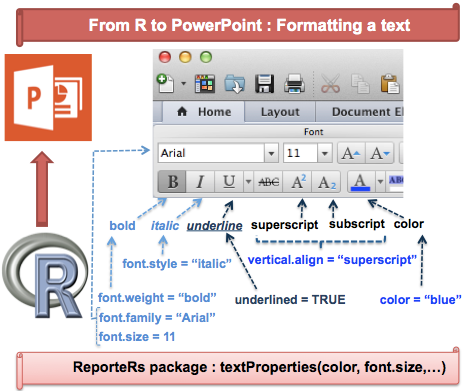The image size is (463, 391).
Task: Click the Arial font name field
Action: 212,153
